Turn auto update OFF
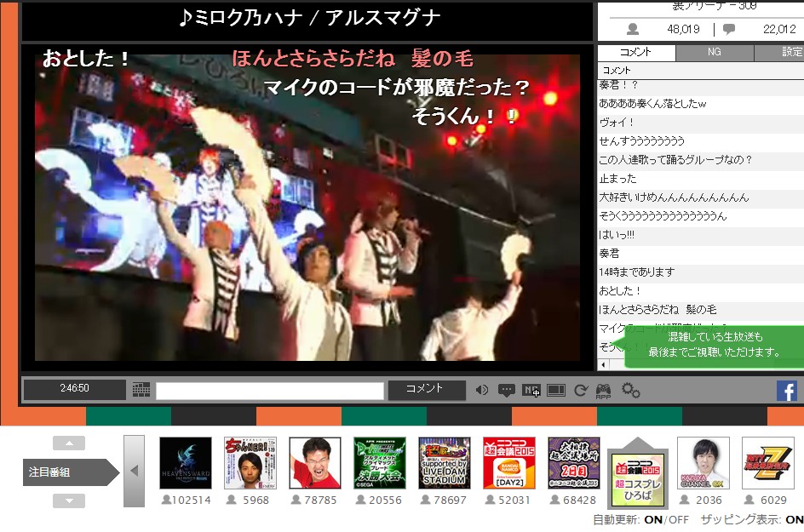Image resolution: width=804 pixels, height=532 pixels. [x=679, y=520]
